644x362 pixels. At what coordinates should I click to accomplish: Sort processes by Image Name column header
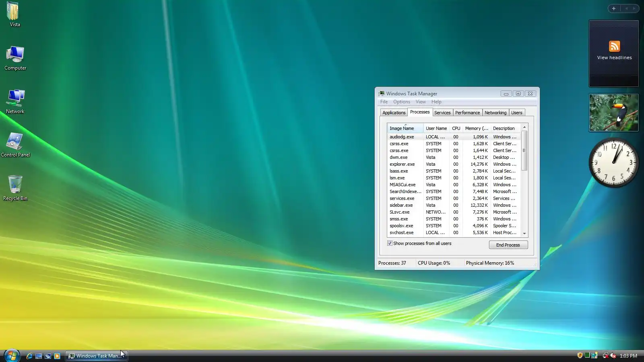[x=405, y=128]
